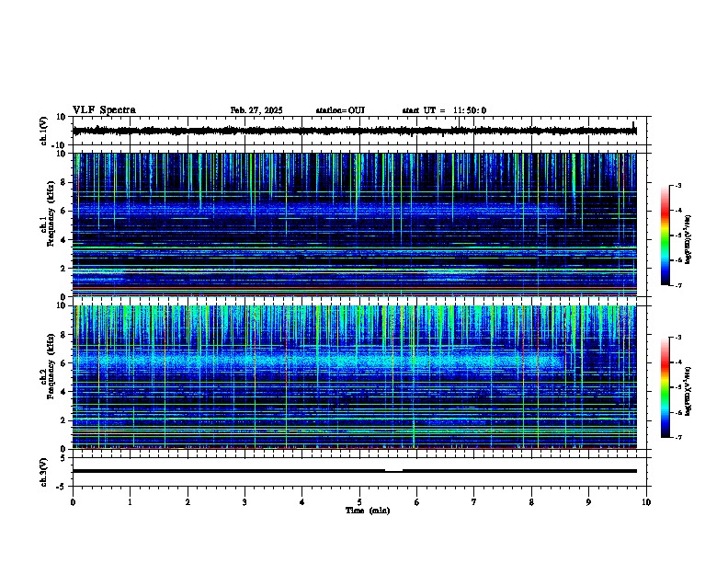728x563 pixels.
Task: Click the gap in the ch.3 trace
Action: [x=393, y=470]
